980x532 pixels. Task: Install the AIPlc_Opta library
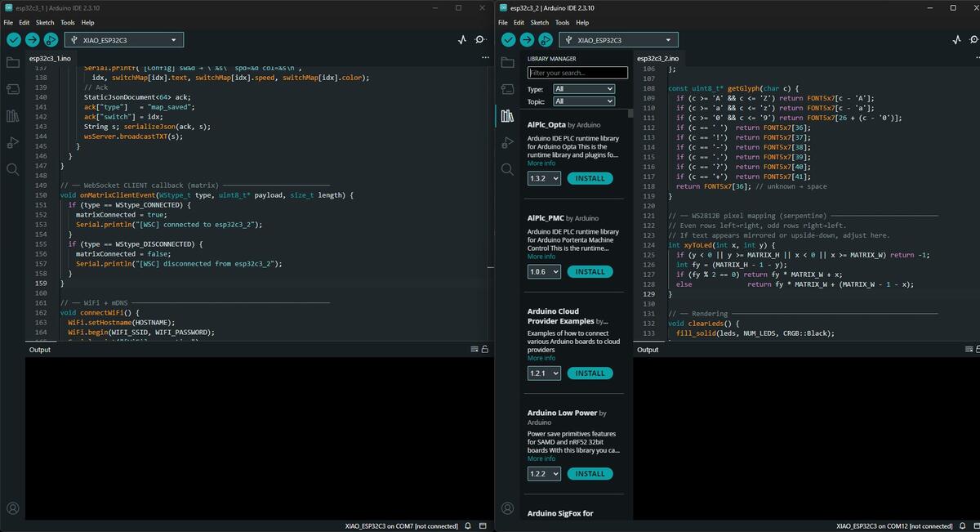[x=590, y=178]
